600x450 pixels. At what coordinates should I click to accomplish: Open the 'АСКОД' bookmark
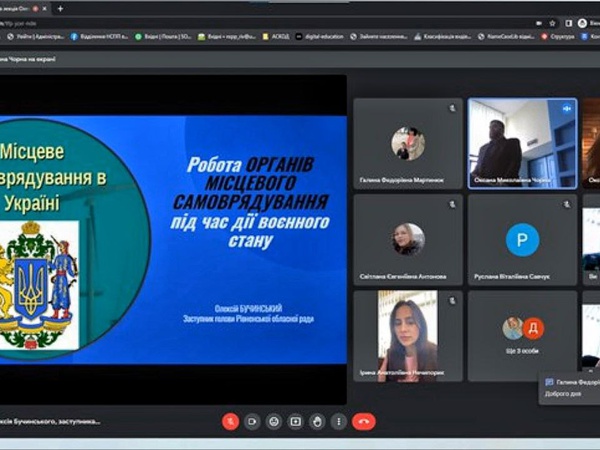pyautogui.click(x=276, y=37)
